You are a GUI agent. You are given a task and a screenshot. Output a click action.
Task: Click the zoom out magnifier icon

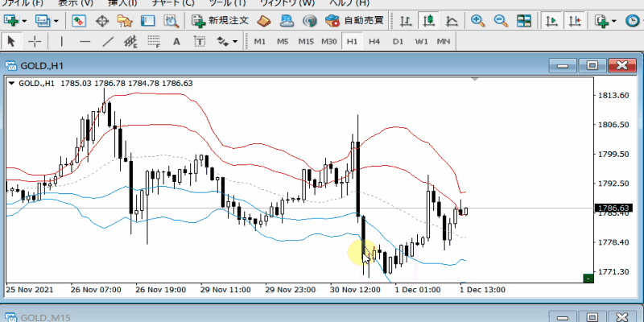point(500,20)
